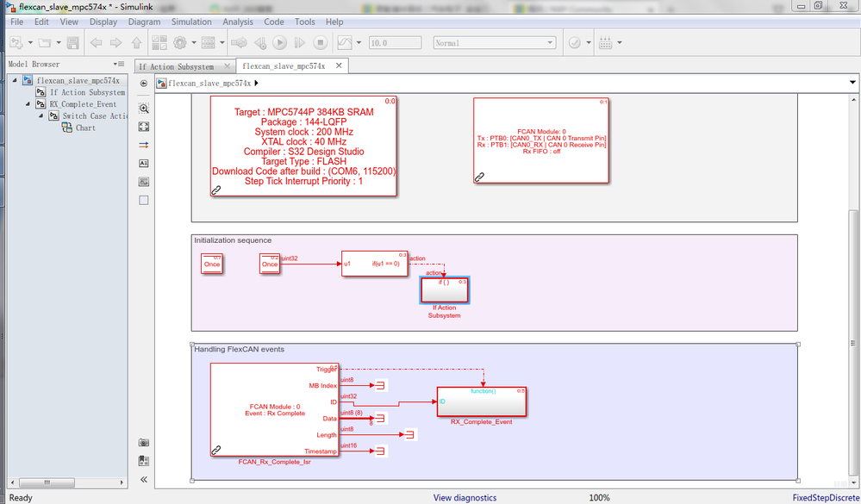Open dropdown beside Model Advisor icon
Viewport: 861px width, 504px height.
[589, 42]
